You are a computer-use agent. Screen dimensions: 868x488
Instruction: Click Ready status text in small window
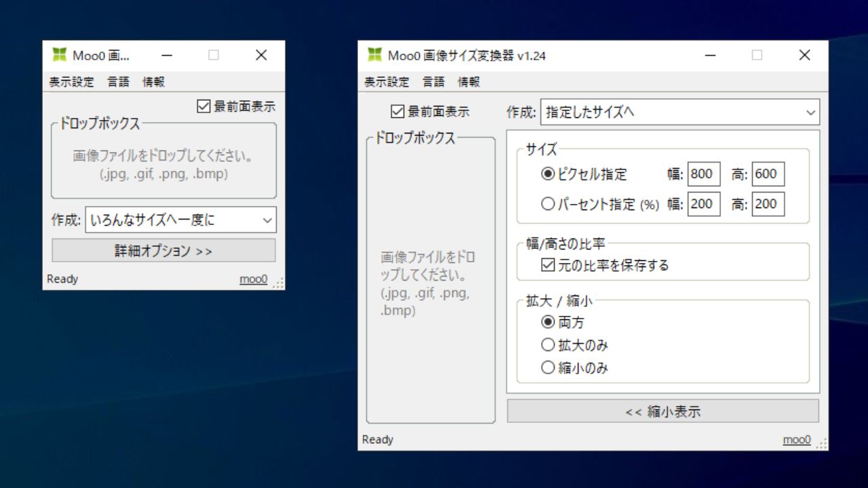(x=62, y=279)
